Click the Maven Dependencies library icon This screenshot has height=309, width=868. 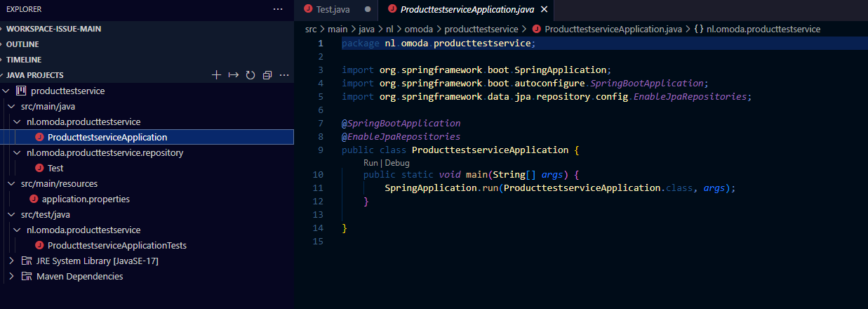tap(27, 276)
